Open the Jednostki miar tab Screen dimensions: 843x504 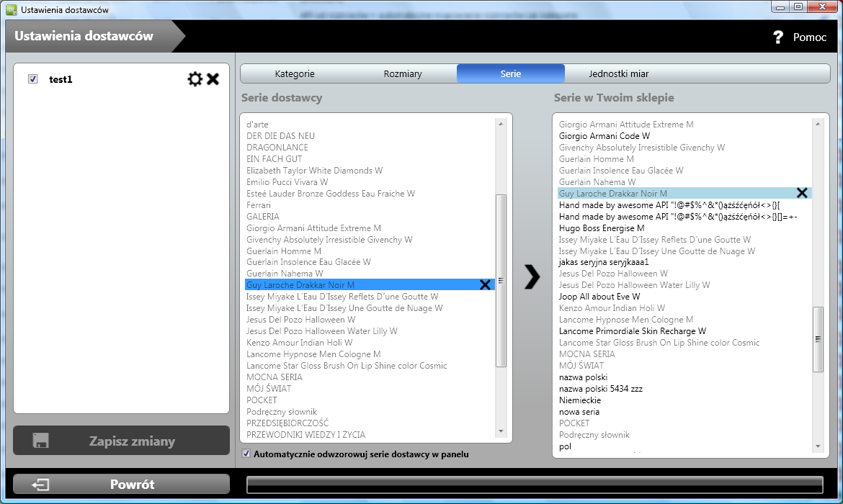pyautogui.click(x=619, y=73)
